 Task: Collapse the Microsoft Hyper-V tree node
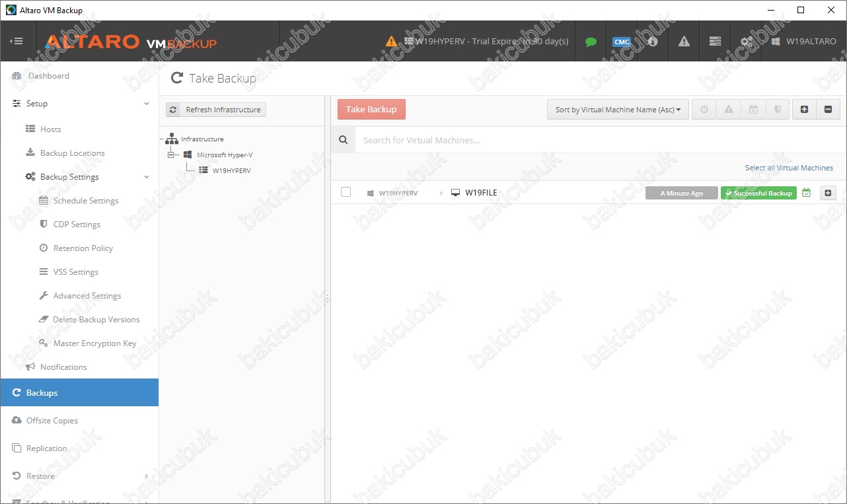coord(171,155)
